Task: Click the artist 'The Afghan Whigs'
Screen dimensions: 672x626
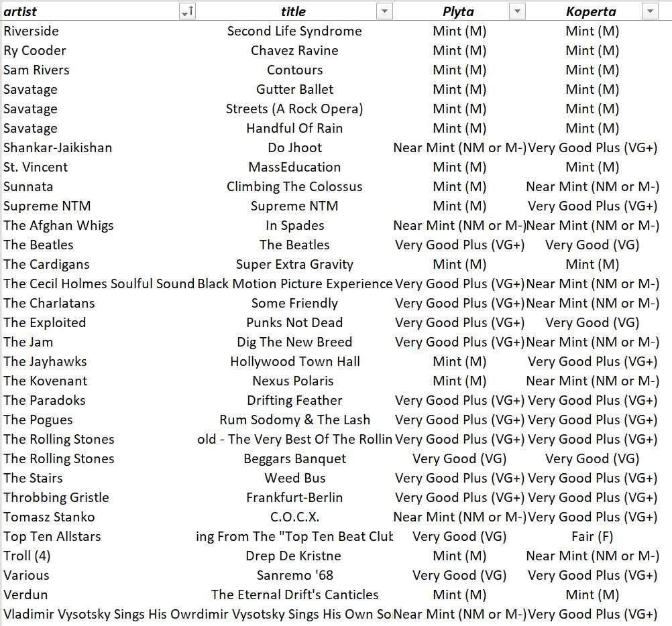Action: [x=58, y=225]
